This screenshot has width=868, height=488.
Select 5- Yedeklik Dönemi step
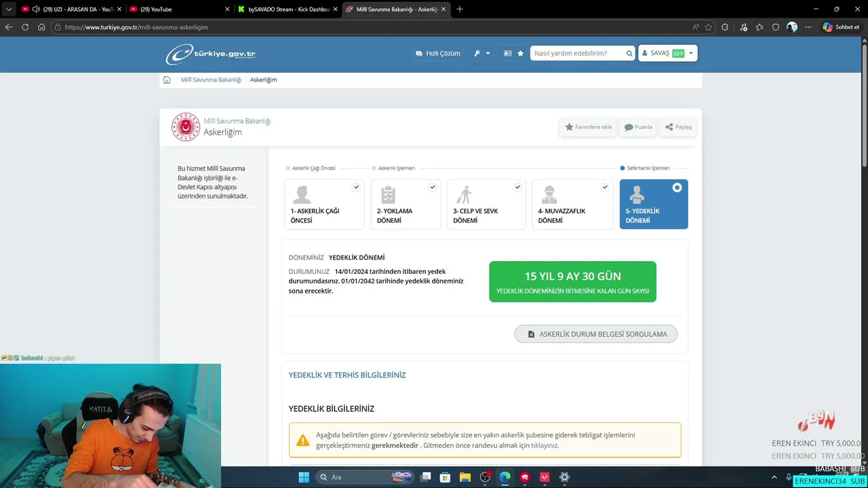tap(654, 204)
